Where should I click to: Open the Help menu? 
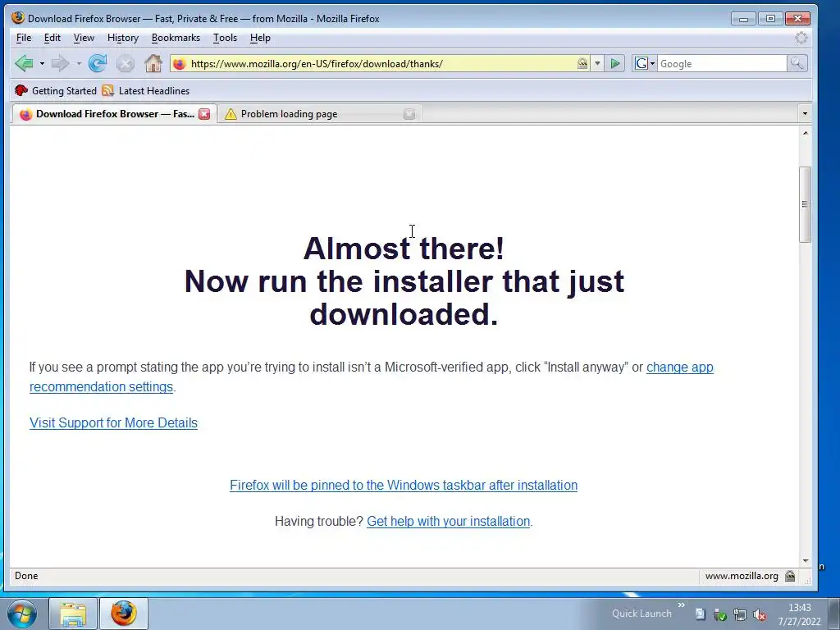[260, 38]
